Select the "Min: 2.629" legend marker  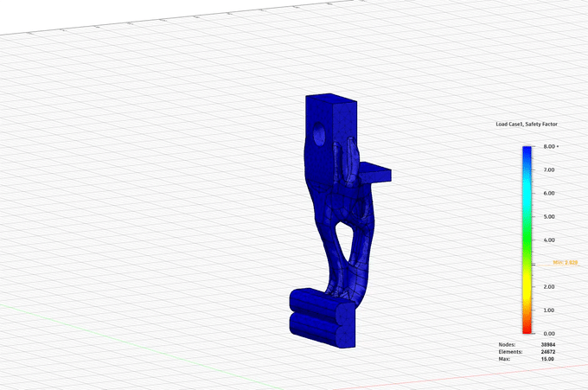click(566, 263)
